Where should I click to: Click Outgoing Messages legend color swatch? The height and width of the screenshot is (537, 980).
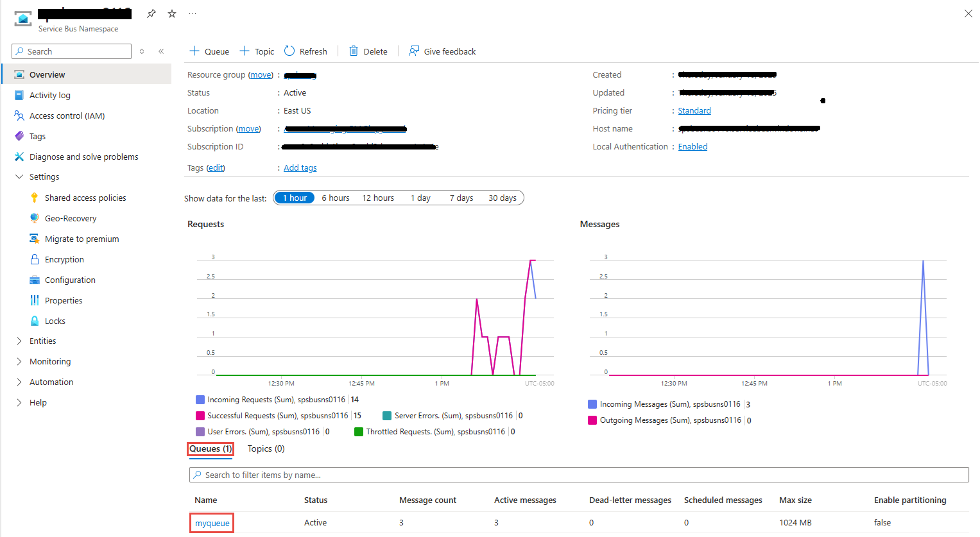(592, 420)
